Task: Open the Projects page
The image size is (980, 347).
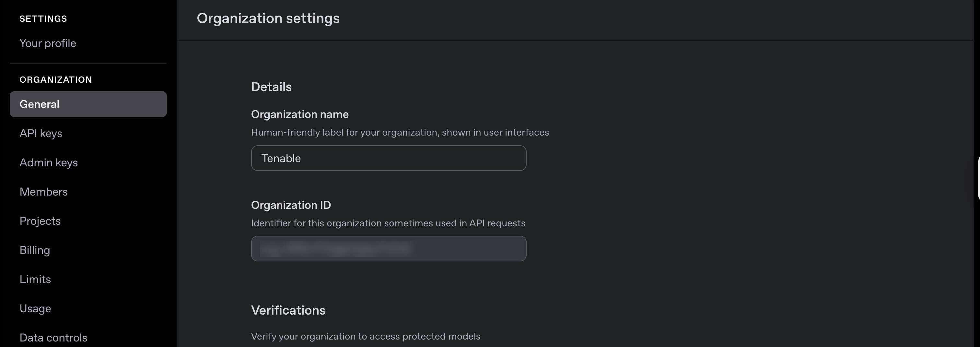Action: (40, 221)
